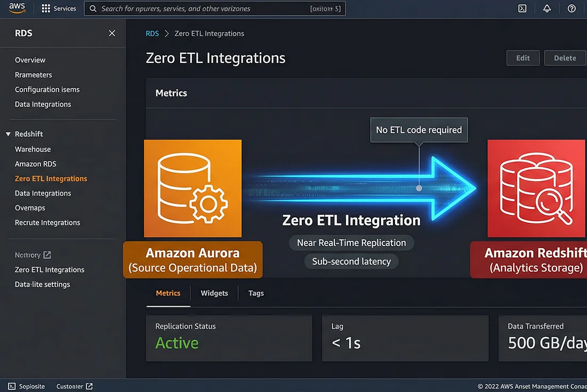Open the notifications bell icon
587x392 pixels.
(x=547, y=8)
